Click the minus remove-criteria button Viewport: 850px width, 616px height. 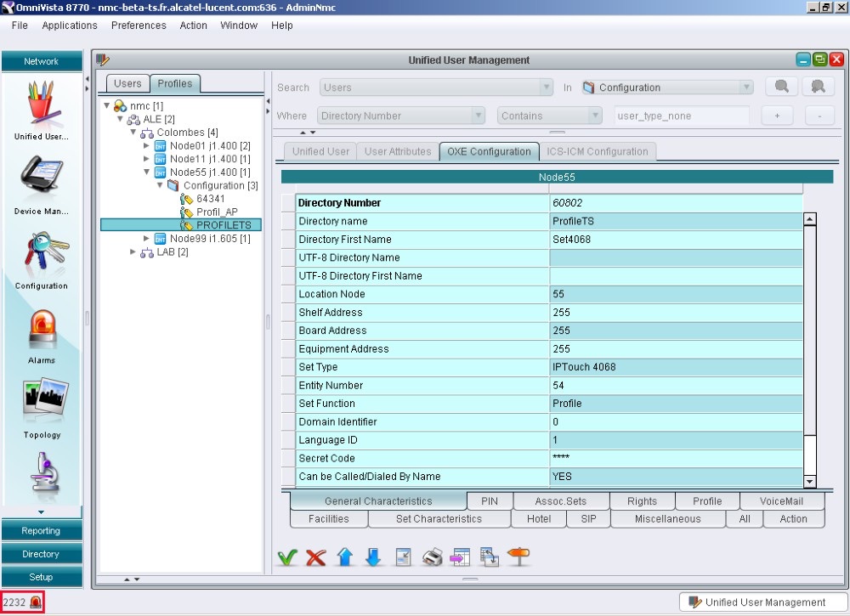coord(819,116)
